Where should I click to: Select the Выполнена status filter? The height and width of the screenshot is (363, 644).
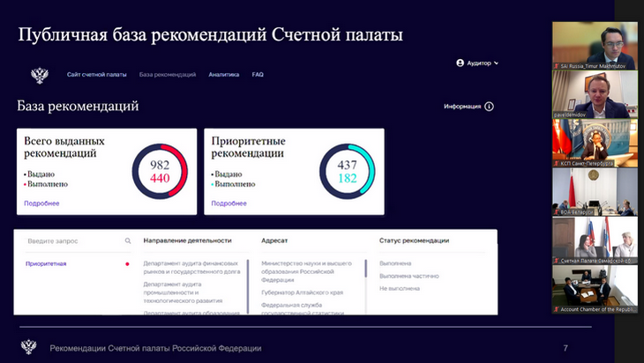(x=395, y=263)
